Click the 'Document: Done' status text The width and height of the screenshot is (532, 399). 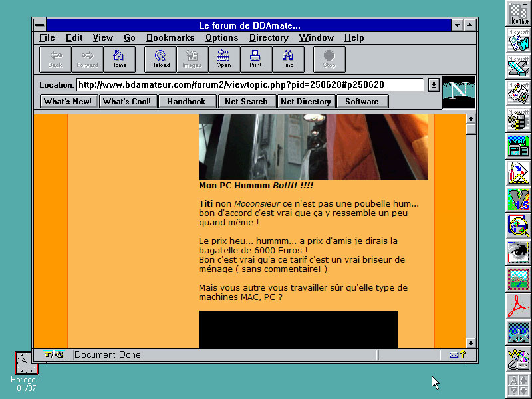click(108, 355)
